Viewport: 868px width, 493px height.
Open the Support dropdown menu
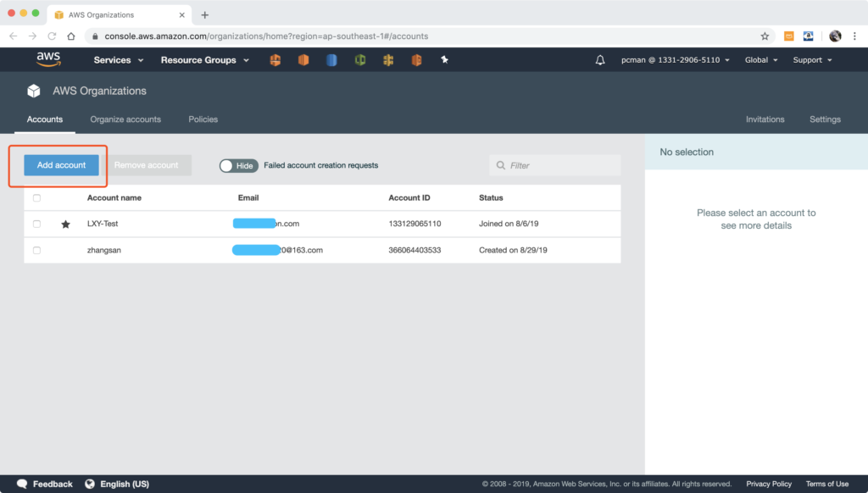[x=813, y=60]
